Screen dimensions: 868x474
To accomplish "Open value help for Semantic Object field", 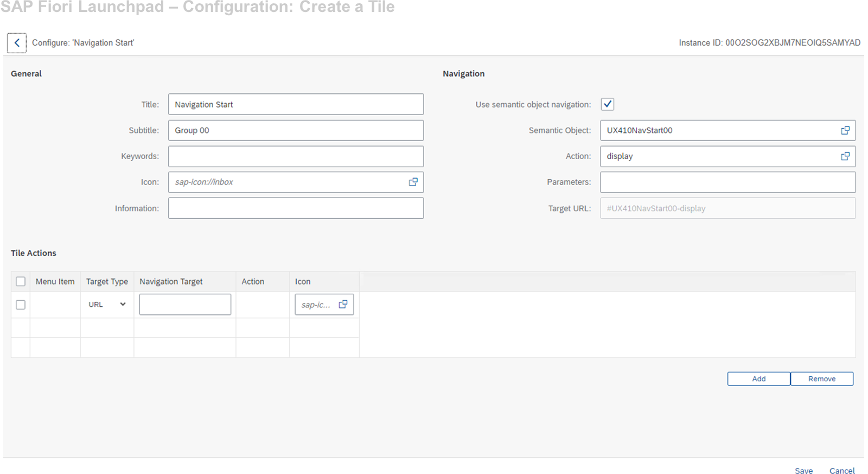I will [x=845, y=130].
